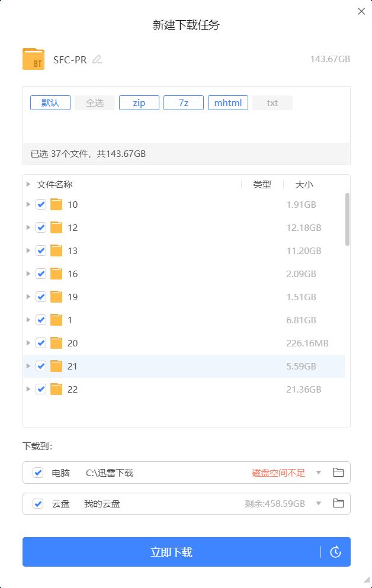Screen dimensions: 372x588
Task: Click the 磁盘空间不足 warning text
Action: tap(278, 473)
